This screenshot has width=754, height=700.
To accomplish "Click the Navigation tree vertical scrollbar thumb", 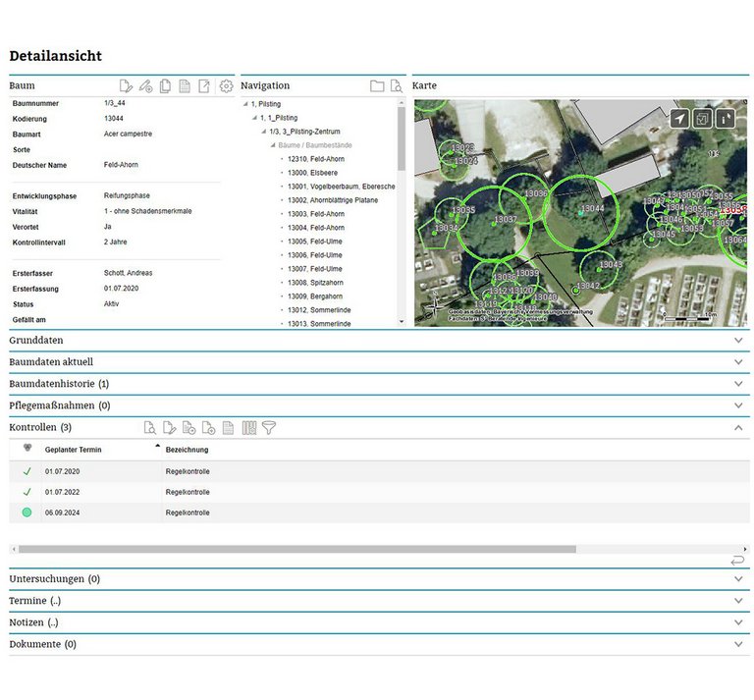I will 402,138.
